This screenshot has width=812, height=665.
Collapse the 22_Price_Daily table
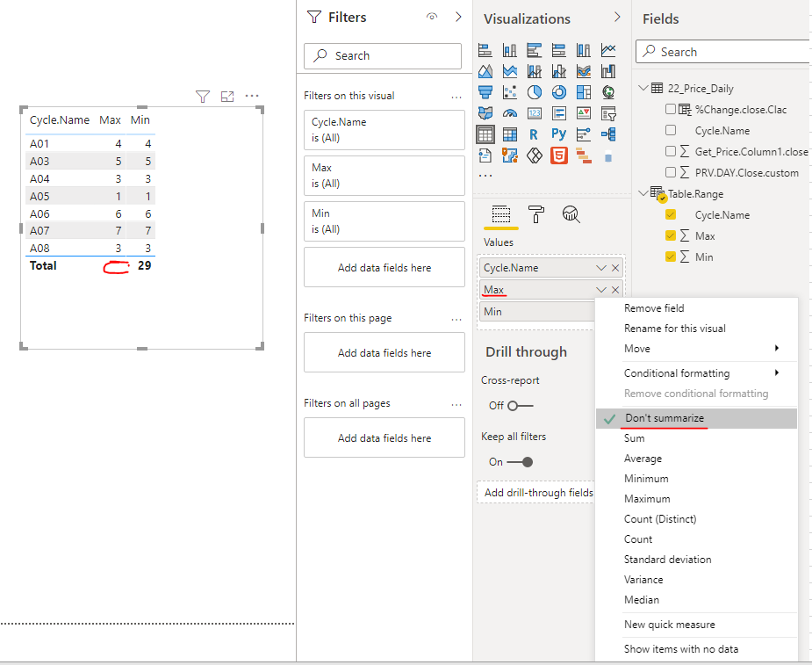click(x=643, y=88)
